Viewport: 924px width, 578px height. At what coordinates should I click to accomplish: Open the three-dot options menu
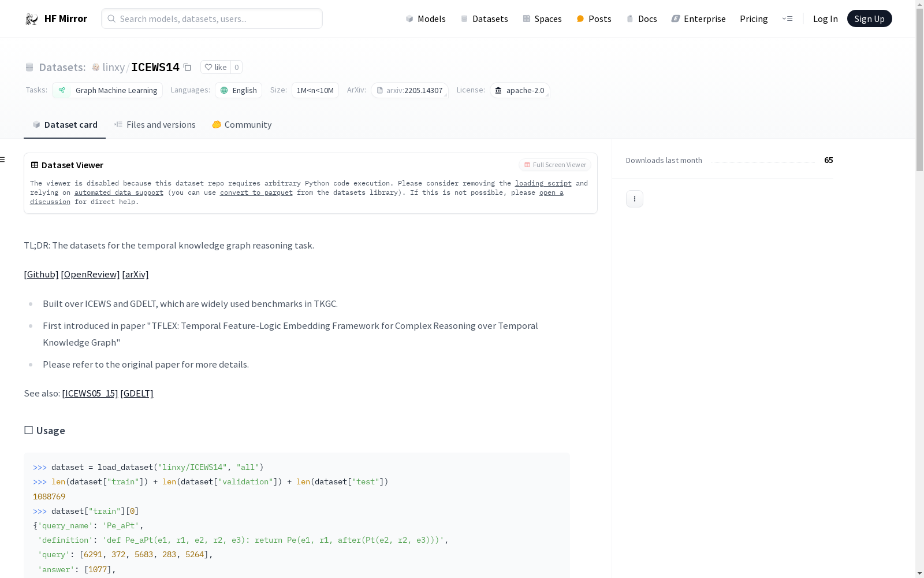coord(635,199)
